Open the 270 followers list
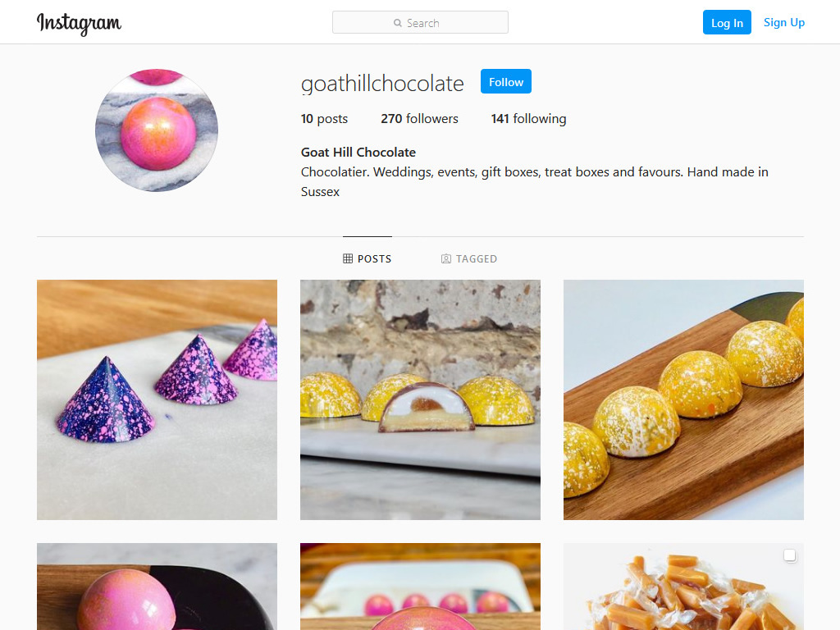 pos(419,118)
